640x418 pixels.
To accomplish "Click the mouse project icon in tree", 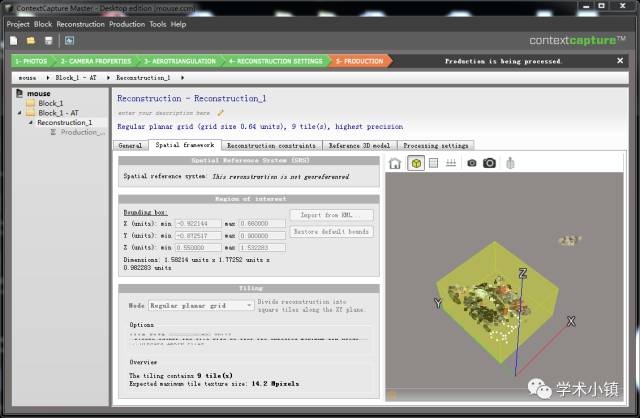I will (20, 93).
